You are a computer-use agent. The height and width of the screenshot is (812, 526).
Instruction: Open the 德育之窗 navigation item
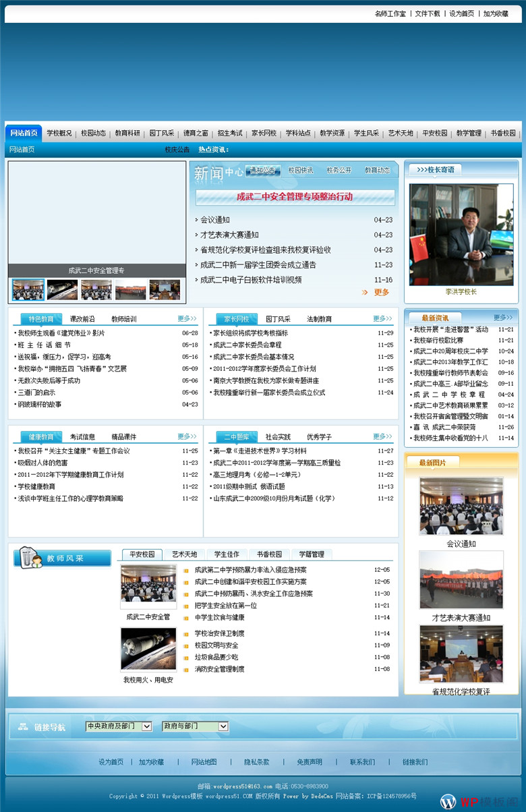[x=196, y=134]
